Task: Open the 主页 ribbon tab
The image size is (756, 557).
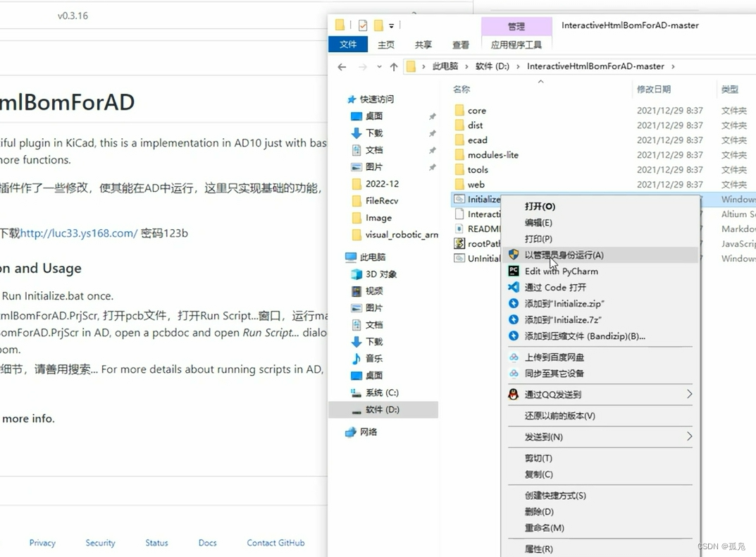Action: [385, 44]
